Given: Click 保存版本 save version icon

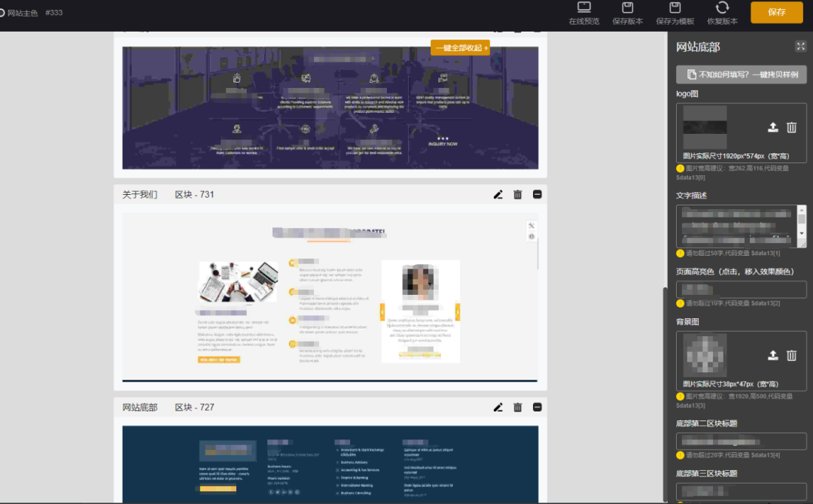Looking at the screenshot, I should tap(627, 13).
